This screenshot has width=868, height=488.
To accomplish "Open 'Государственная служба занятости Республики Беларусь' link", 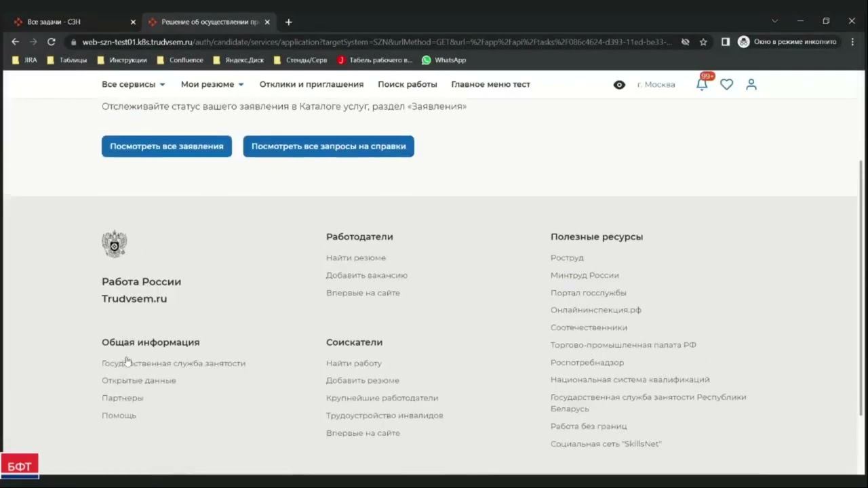I will pos(648,403).
